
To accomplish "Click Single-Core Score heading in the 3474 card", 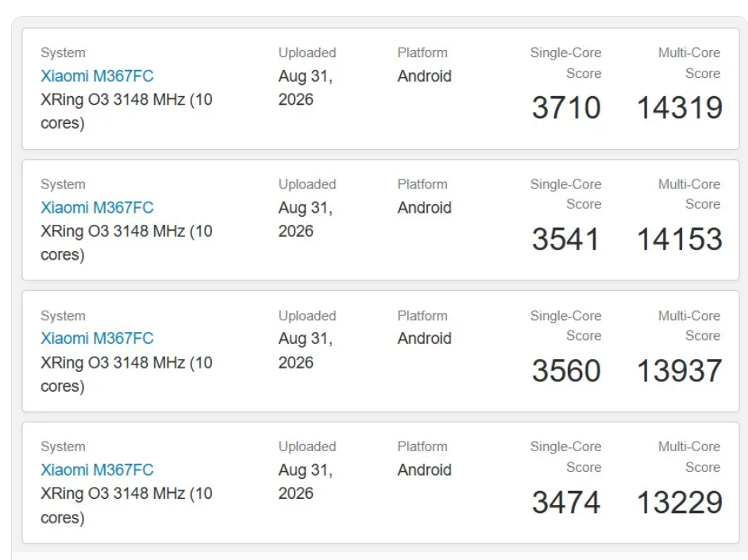I will [x=566, y=457].
